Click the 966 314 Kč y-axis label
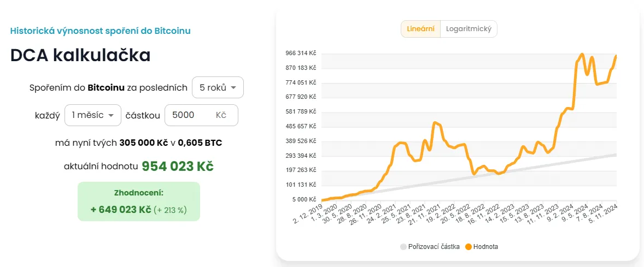This screenshot has height=267, width=644. tap(301, 54)
